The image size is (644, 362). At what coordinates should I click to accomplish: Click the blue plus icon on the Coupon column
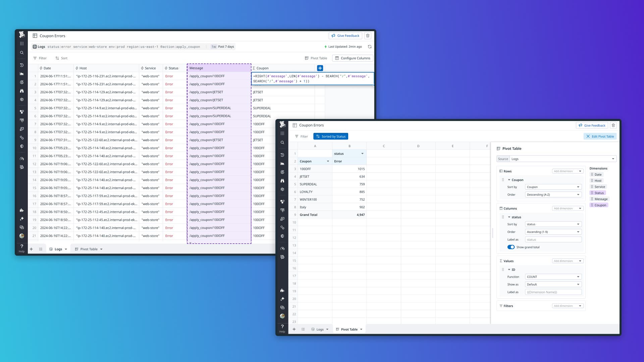[x=320, y=68]
